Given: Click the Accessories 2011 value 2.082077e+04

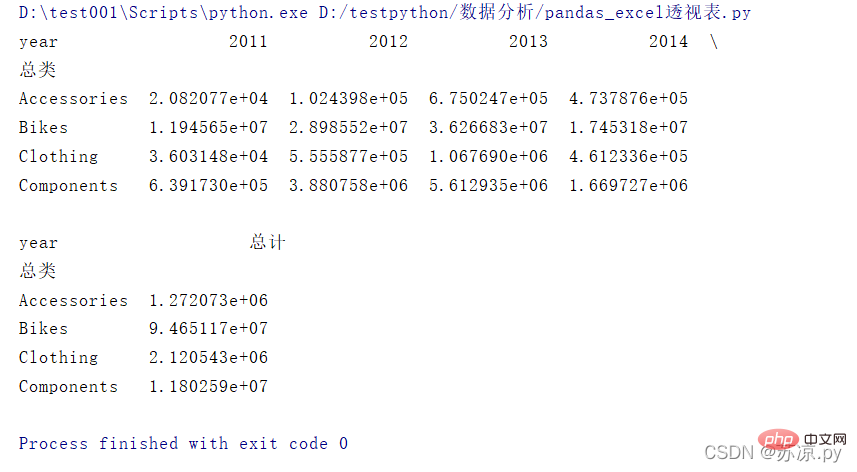Looking at the screenshot, I should point(208,99).
